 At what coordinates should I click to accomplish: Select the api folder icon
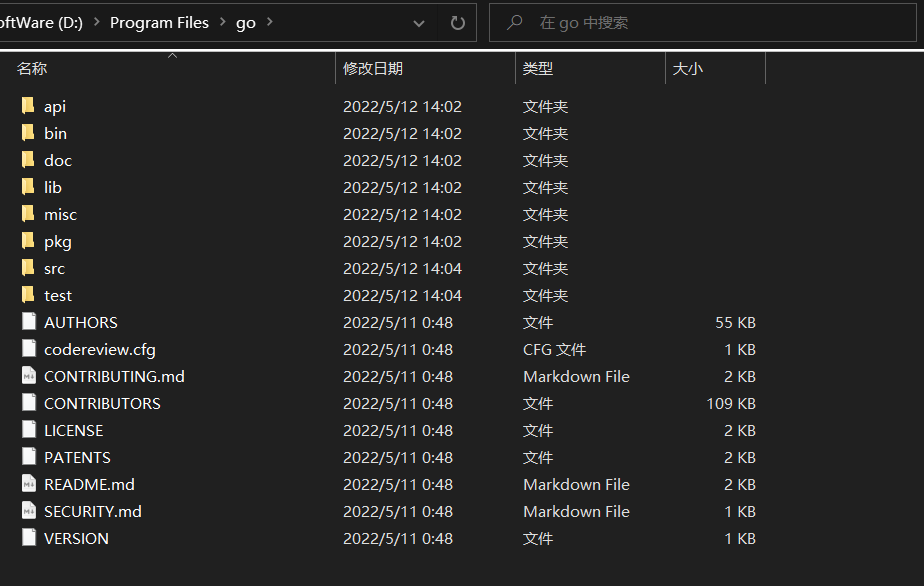pos(28,106)
